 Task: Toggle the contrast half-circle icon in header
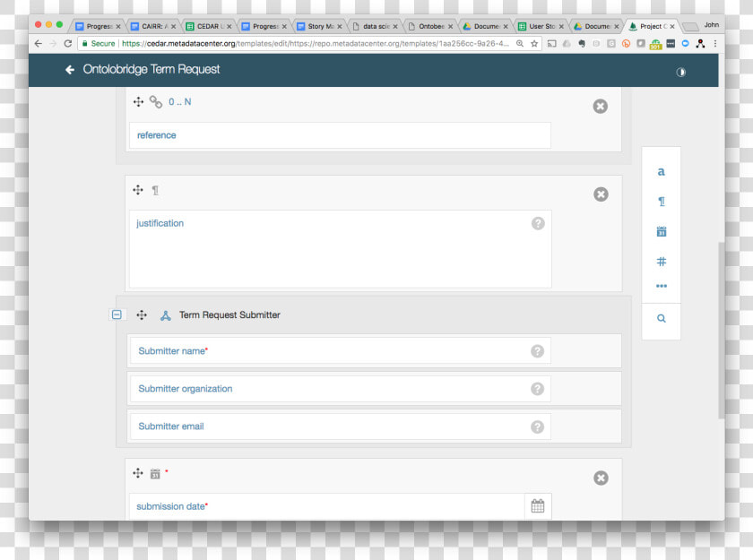[x=681, y=72]
